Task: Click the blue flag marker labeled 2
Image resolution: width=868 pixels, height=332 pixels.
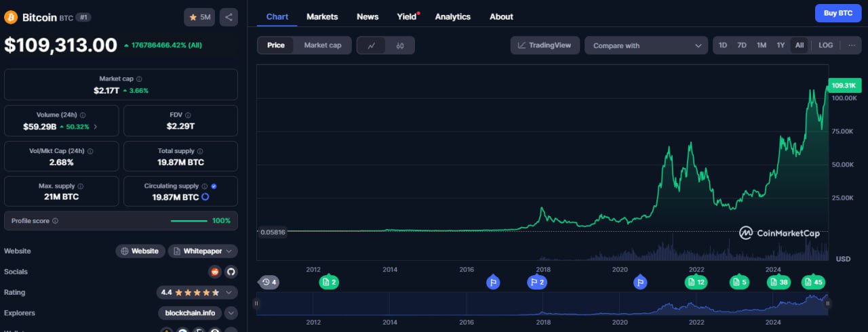Action: [537, 282]
